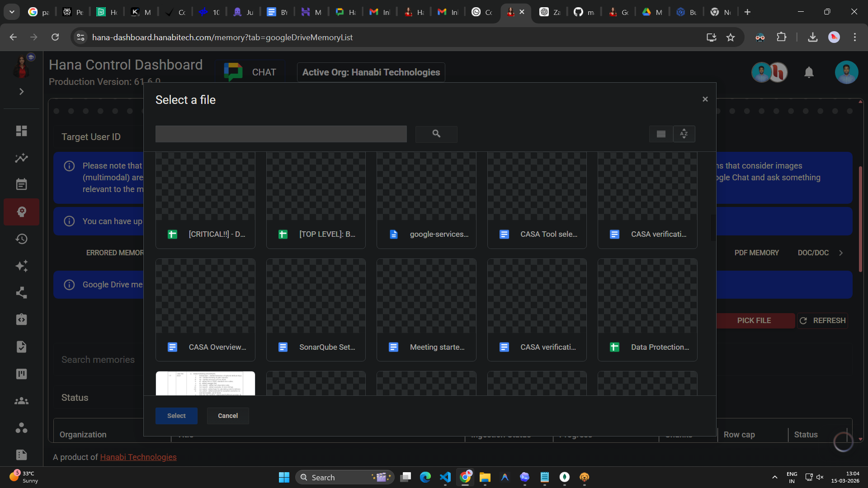The image size is (868, 488).
Task: Switch to the PDF MEMORY tab
Action: (x=757, y=253)
